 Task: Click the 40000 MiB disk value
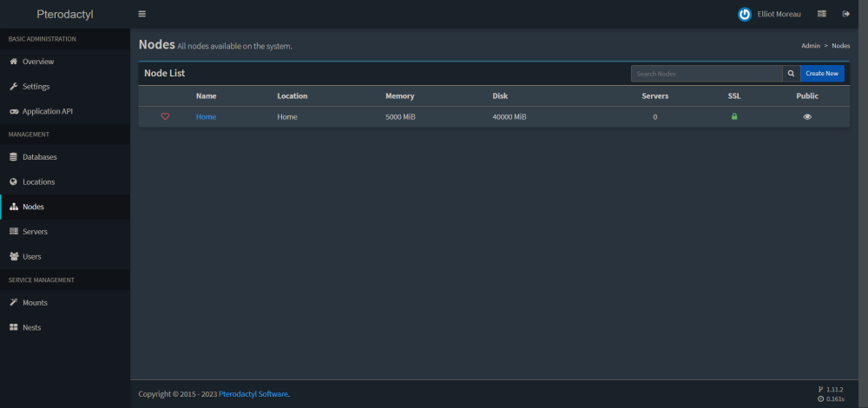[510, 117]
